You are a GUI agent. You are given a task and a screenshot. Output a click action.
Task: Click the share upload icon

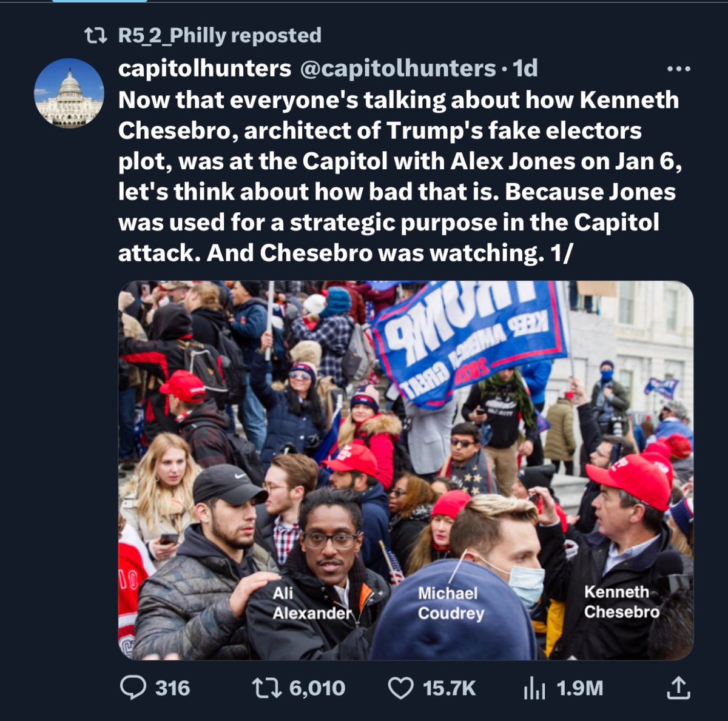pyautogui.click(x=678, y=688)
